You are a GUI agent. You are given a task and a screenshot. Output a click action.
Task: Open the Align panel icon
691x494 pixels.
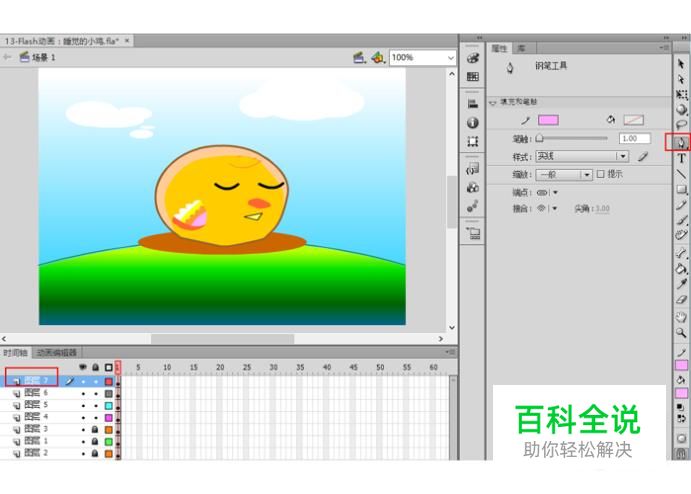point(472,104)
